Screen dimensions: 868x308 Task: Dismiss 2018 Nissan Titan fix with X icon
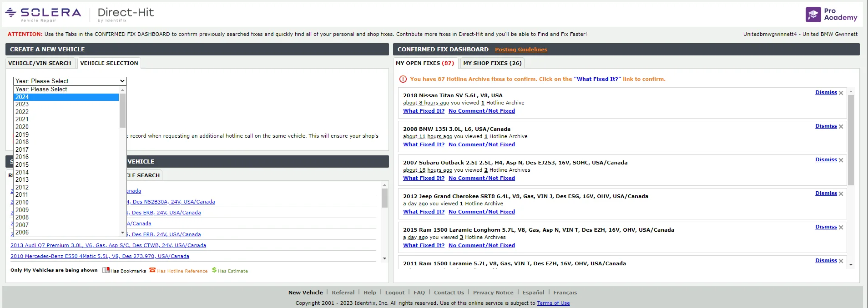click(x=841, y=93)
